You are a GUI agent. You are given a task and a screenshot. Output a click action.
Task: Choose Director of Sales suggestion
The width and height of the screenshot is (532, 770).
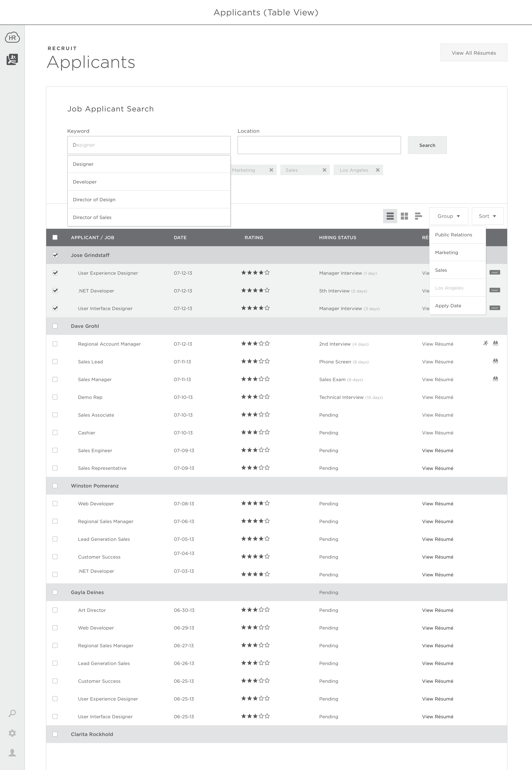point(149,217)
